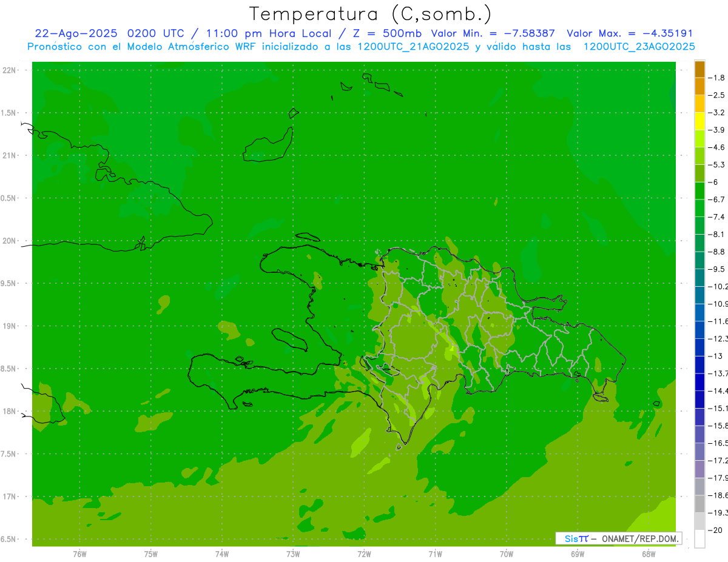Click the legend label '-1.8'
The width and height of the screenshot is (728, 562).
[x=717, y=78]
